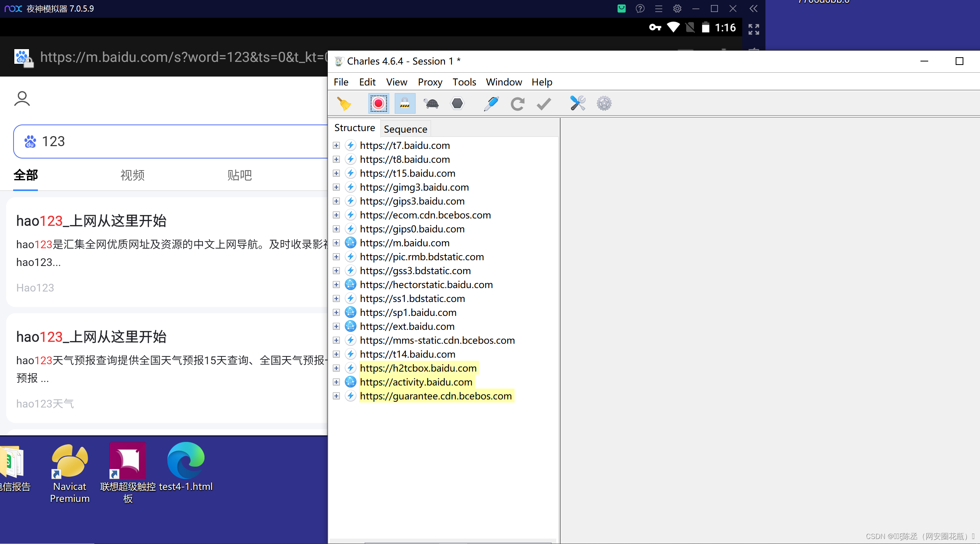The width and height of the screenshot is (980, 544).
Task: Expand the https://t15.baidu.com node
Action: 336,173
